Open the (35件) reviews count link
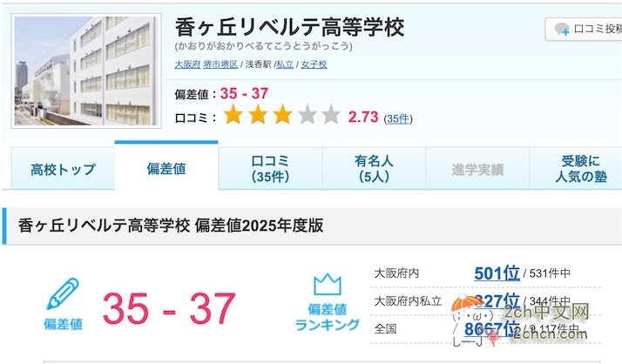Viewport: 622px width, 364px height. (398, 118)
